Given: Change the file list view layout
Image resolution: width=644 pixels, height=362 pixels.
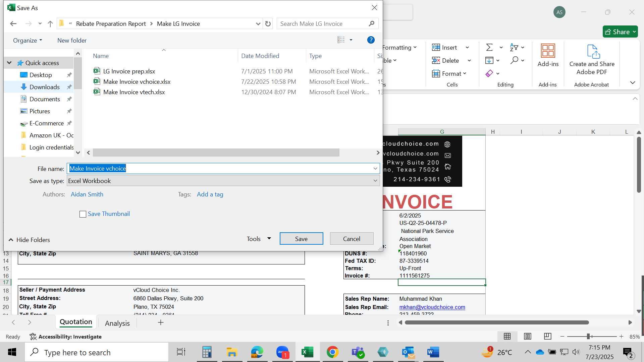Looking at the screenshot, I should point(341,40).
